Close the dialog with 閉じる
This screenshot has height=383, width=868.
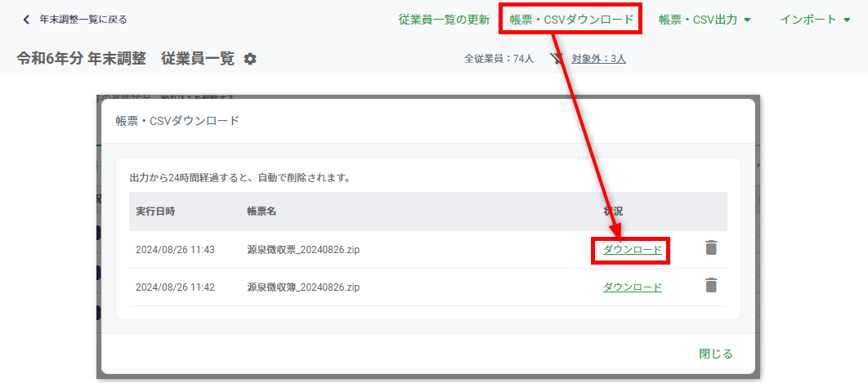[x=716, y=354]
